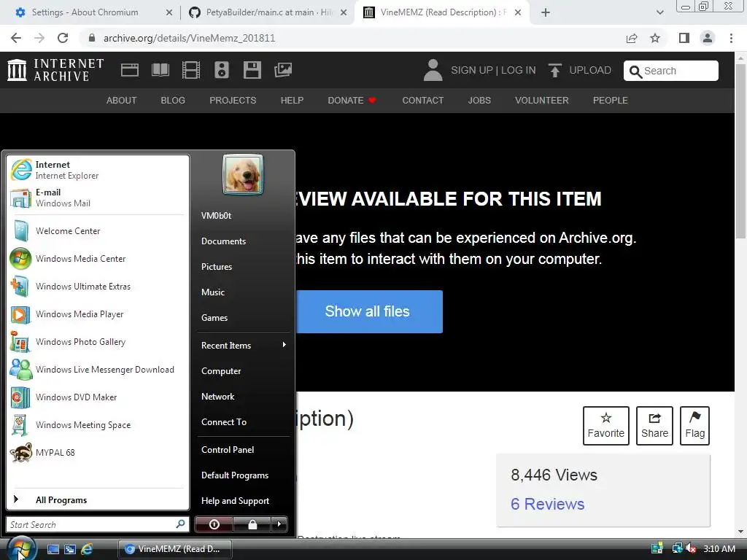This screenshot has height=560, width=747.
Task: Open Windows Photo Gallery
Action: click(98, 342)
